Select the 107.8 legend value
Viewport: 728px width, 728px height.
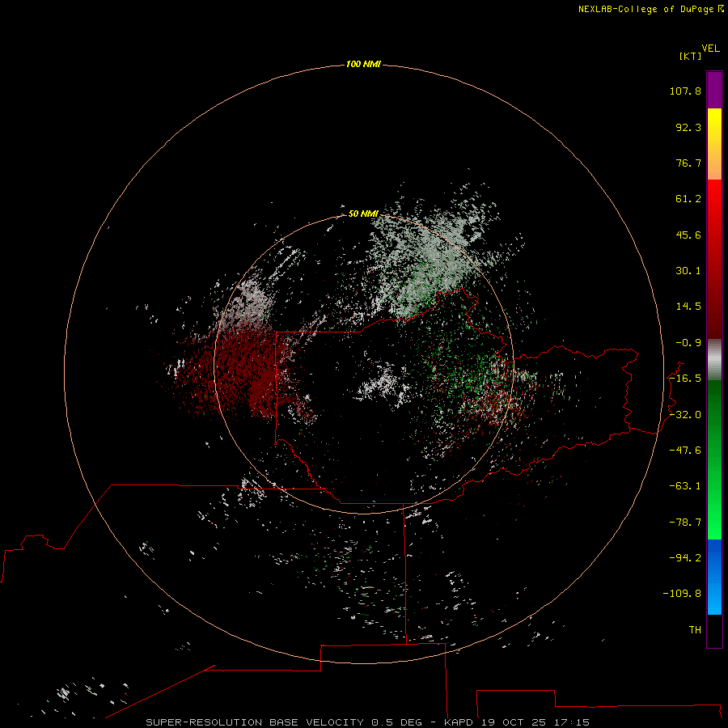[x=685, y=91]
